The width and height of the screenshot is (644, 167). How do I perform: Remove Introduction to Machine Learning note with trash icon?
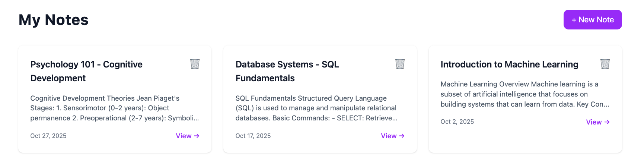[x=605, y=64]
